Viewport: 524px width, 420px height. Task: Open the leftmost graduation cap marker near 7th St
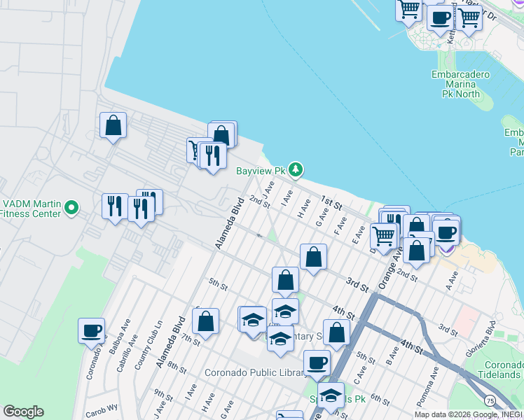click(253, 322)
